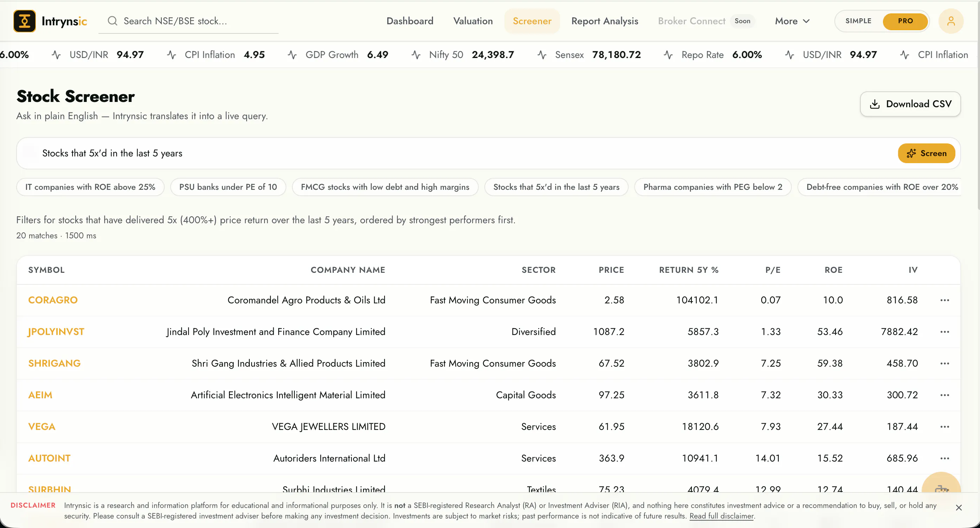Open the VEGA stock symbol
The image size is (980, 528).
(42, 427)
